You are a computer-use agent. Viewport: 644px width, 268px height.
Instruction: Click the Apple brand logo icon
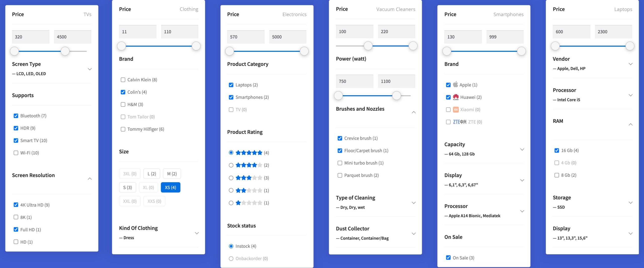(455, 84)
